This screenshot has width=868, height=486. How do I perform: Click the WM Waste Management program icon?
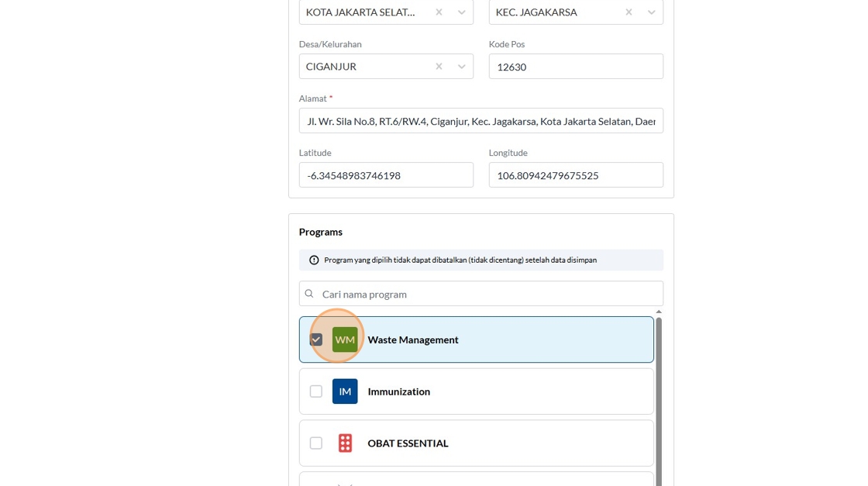point(345,340)
